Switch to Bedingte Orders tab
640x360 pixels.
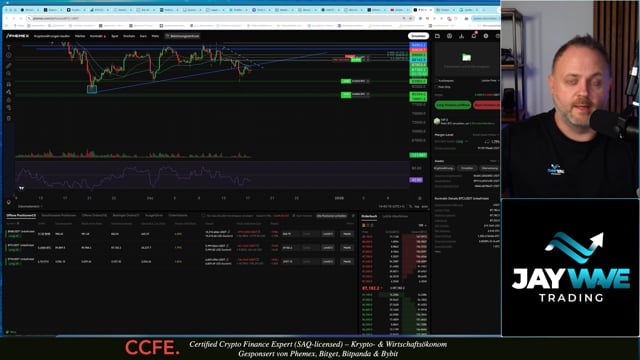[126, 216]
